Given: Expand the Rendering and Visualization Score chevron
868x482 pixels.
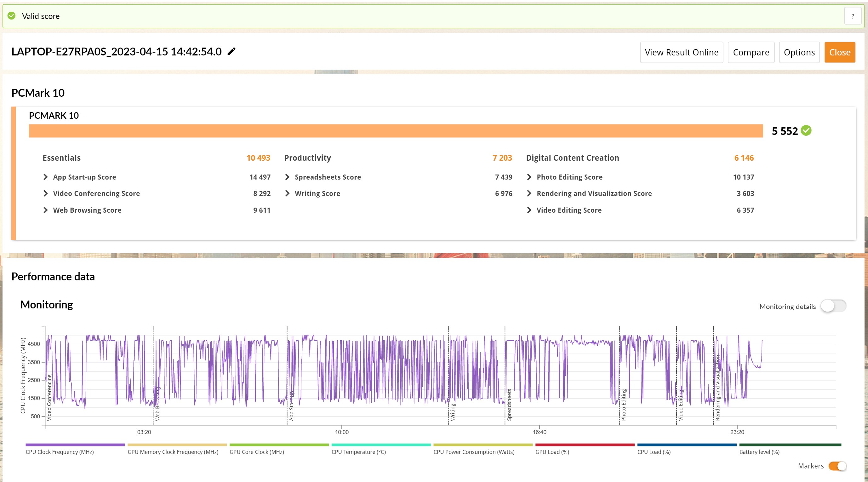Looking at the screenshot, I should (x=529, y=193).
